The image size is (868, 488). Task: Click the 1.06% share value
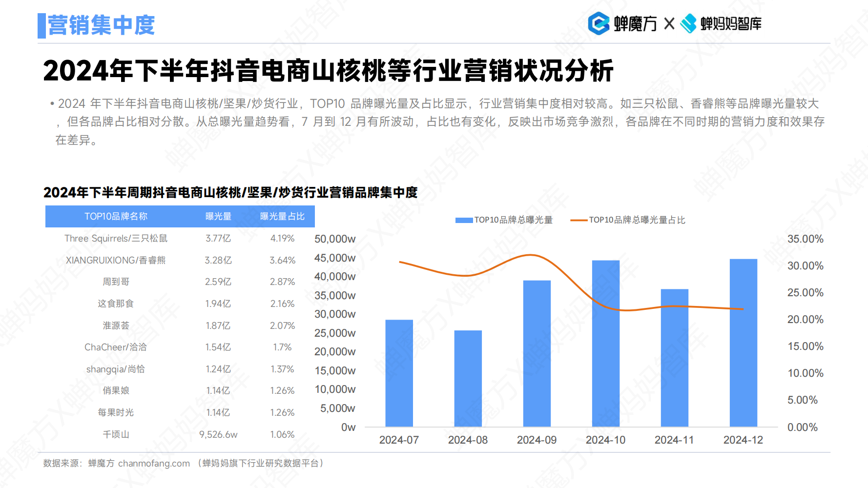(x=282, y=434)
